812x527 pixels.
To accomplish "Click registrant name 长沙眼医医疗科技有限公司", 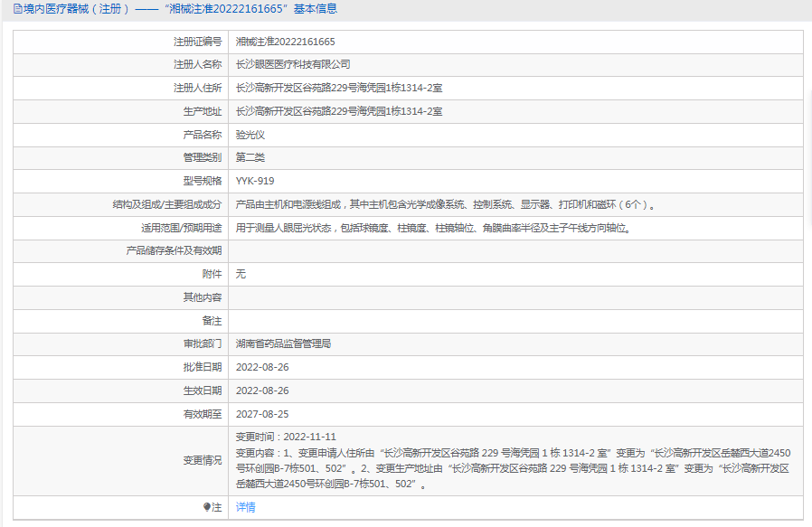I will pos(293,65).
